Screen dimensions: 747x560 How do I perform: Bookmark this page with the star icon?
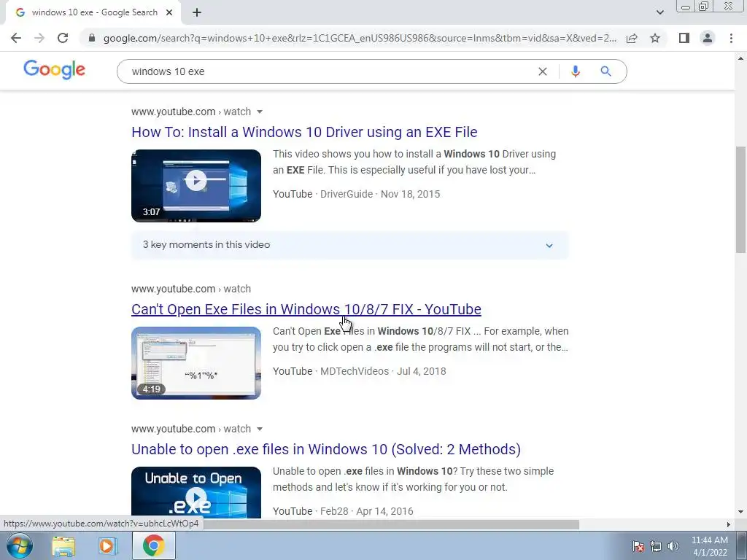click(x=655, y=38)
